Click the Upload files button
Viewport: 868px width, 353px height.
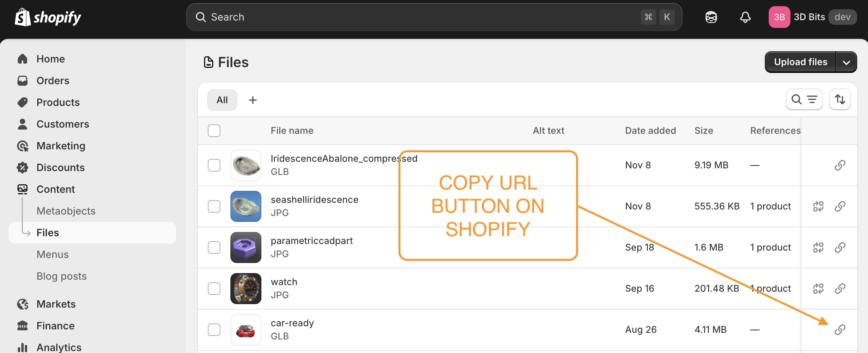[x=800, y=62]
